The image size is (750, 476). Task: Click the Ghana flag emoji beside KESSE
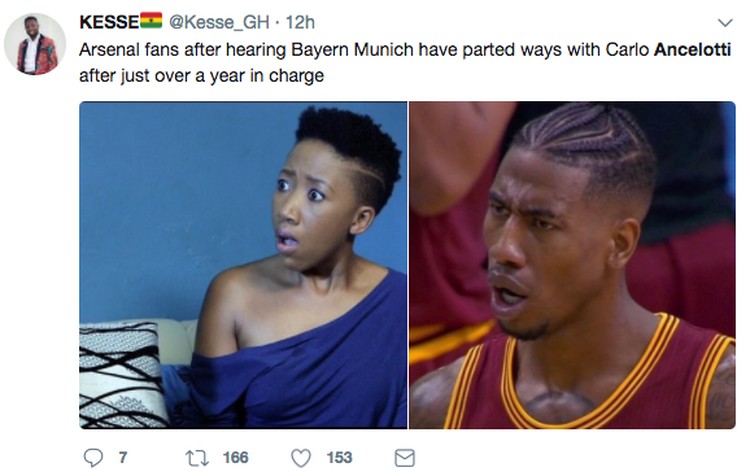(x=151, y=21)
